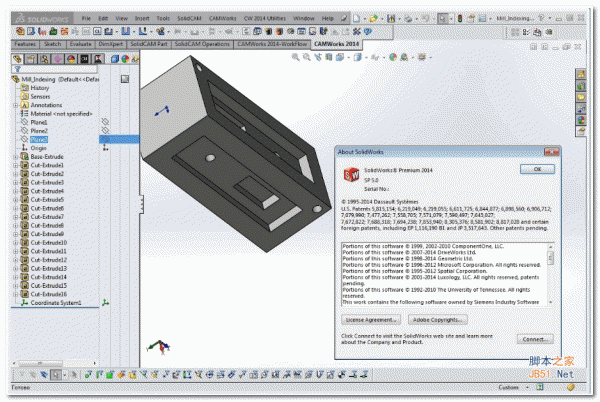Click Zoom to Fit magnifier icon
Screen dimensions: 600x402
coord(295,57)
